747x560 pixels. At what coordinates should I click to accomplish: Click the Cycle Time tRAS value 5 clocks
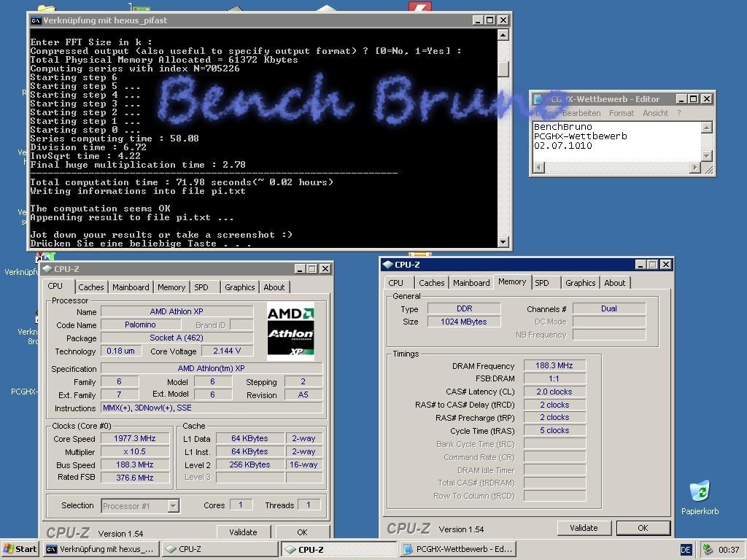(x=554, y=430)
